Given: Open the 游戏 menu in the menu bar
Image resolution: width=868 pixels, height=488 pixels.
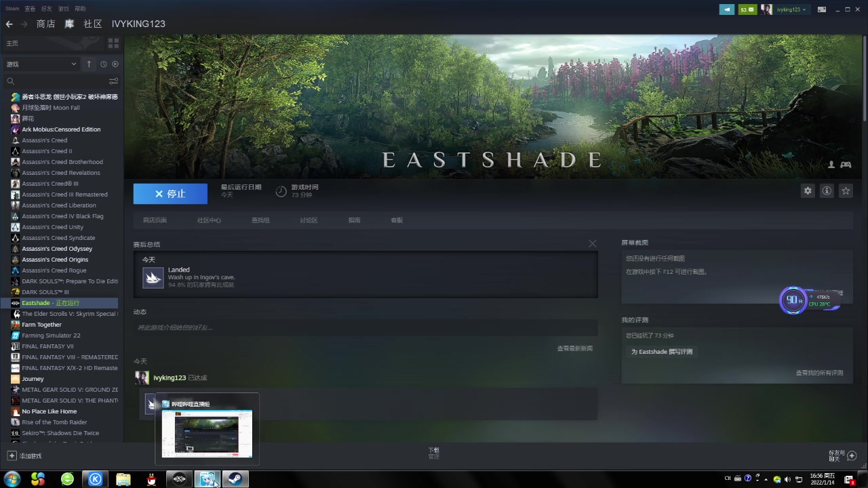Looking at the screenshot, I should coord(64,9).
